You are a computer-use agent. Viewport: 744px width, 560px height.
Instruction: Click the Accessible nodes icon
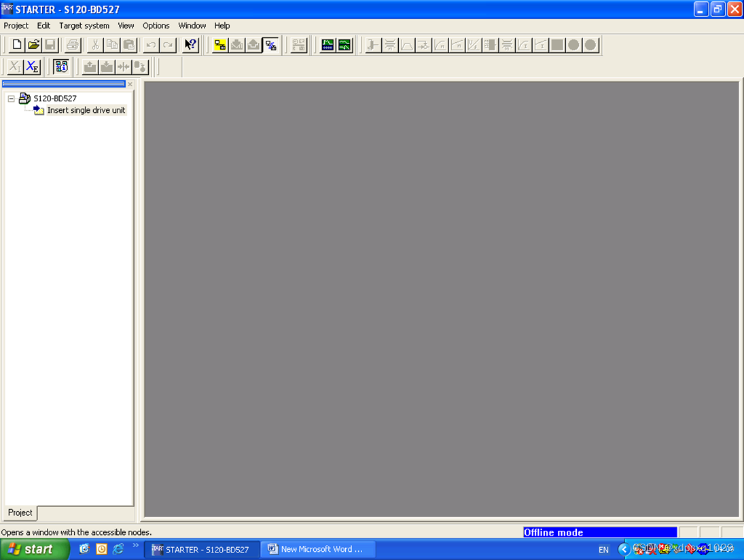pos(299,45)
